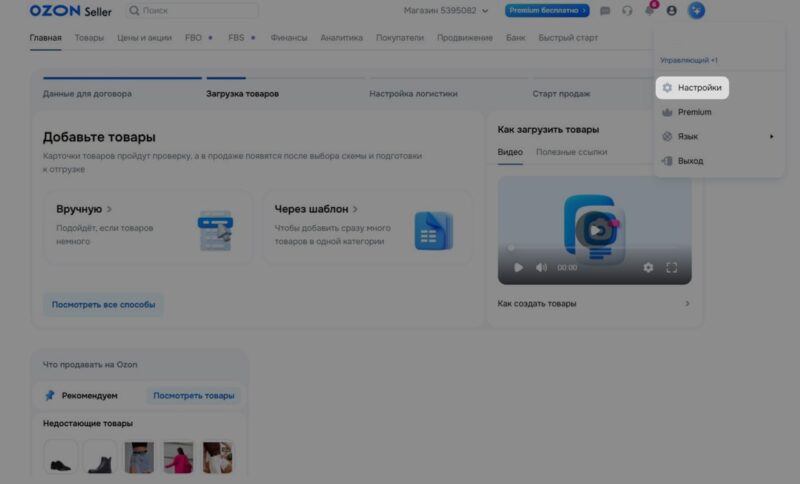Select the Данные для договора step
The image size is (800, 484).
pos(87,94)
